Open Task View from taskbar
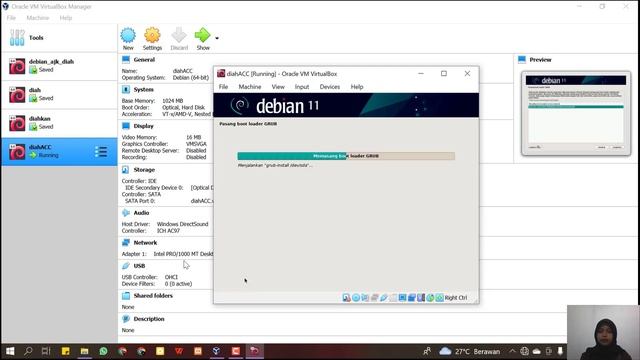This screenshot has height=360, width=640. (x=46, y=351)
